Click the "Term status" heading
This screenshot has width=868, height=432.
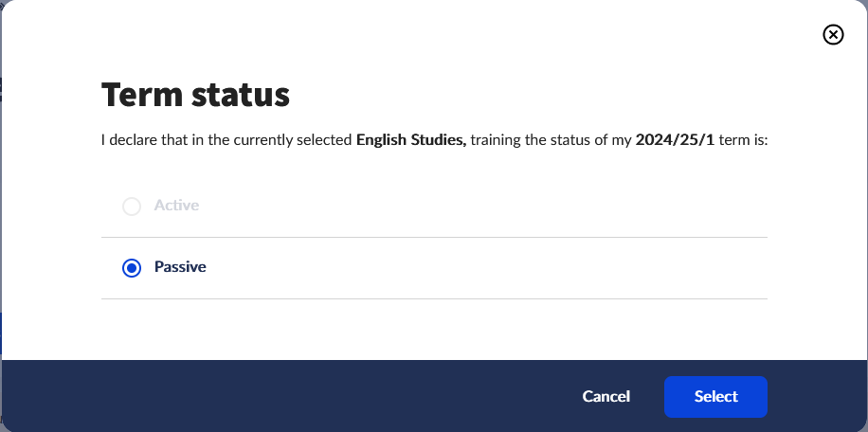[195, 95]
